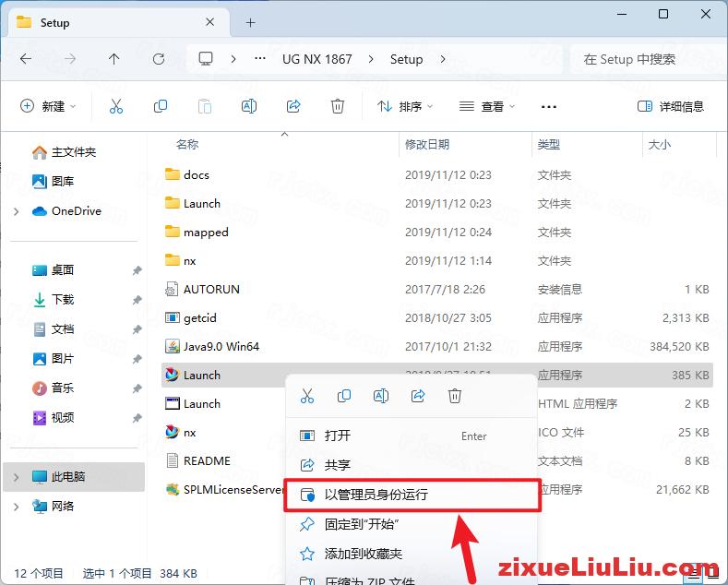Share via context menu share icon
Image resolution: width=728 pixels, height=585 pixels.
[x=418, y=396]
